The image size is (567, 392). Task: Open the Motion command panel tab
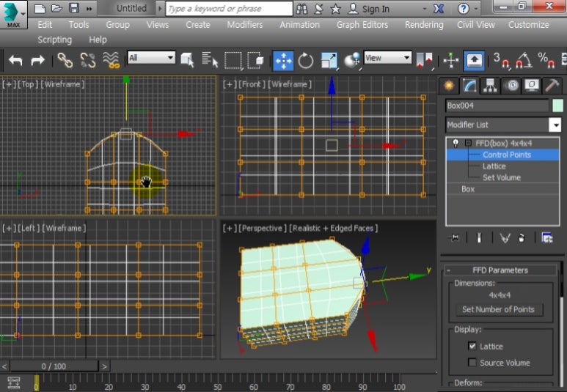511,86
